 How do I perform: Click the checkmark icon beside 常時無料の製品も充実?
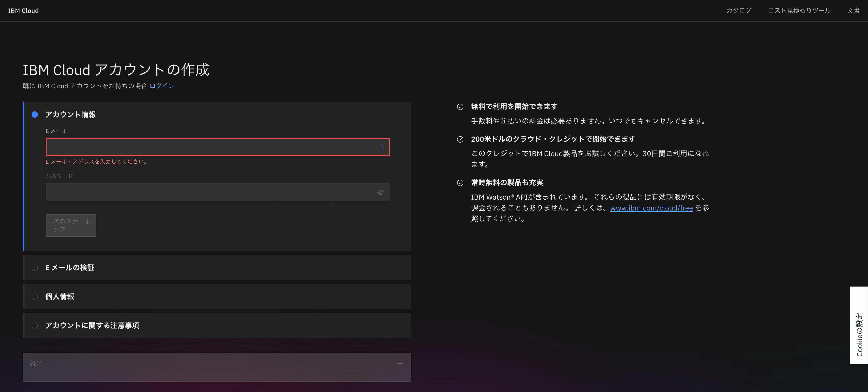460,183
